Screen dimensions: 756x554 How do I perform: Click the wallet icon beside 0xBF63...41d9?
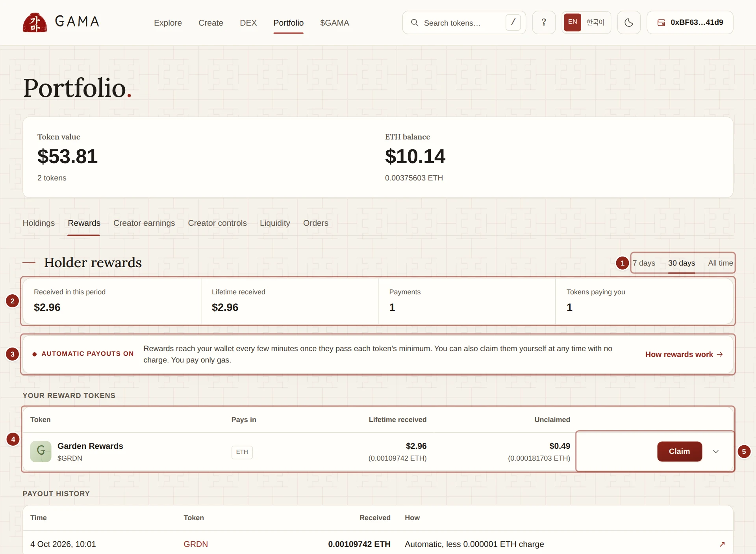[x=661, y=22]
